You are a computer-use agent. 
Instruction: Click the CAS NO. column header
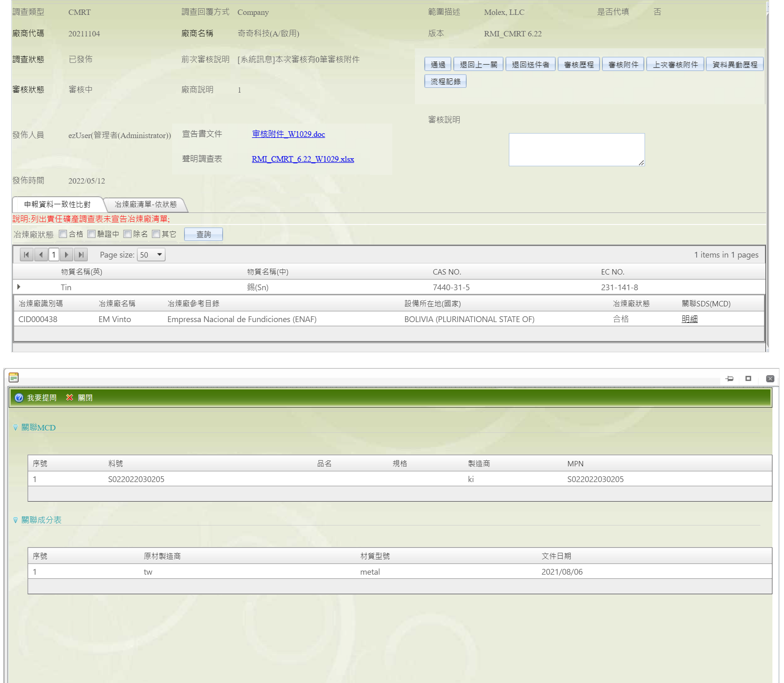point(447,272)
